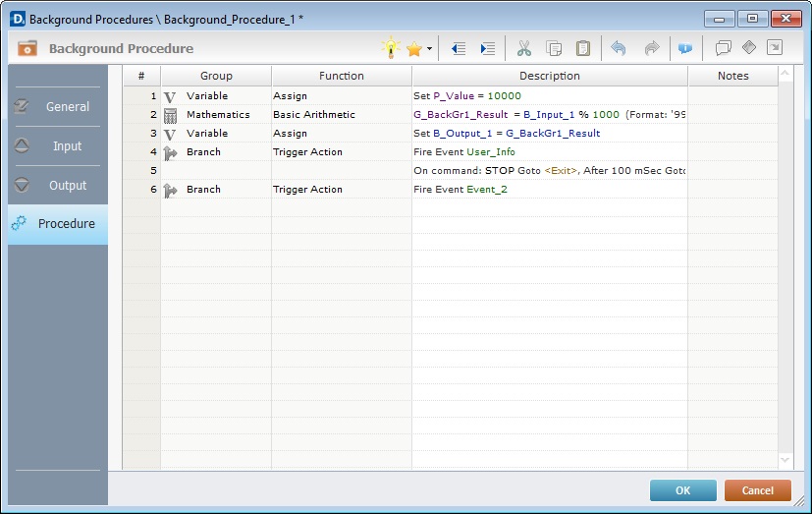Click the decrease indent toolbar icon
This screenshot has width=812, height=514.
coord(459,48)
